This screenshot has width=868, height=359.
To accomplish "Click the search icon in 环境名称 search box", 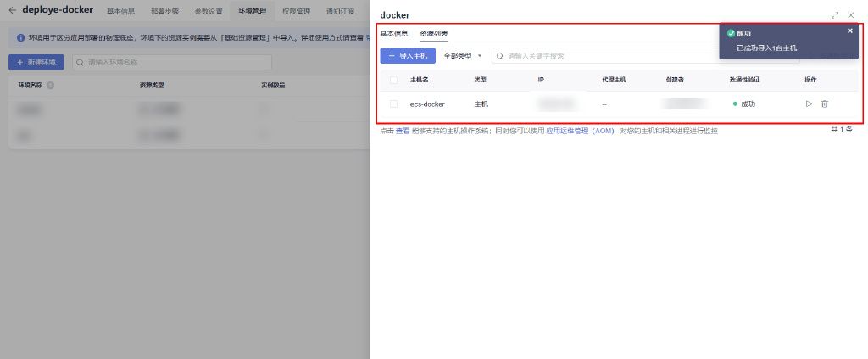I will point(81,63).
